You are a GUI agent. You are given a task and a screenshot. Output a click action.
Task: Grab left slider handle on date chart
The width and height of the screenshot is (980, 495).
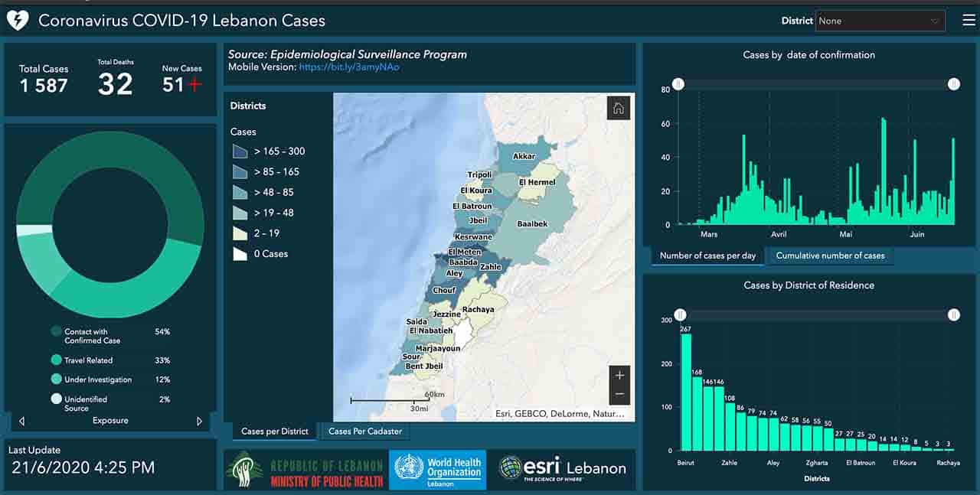[678, 84]
